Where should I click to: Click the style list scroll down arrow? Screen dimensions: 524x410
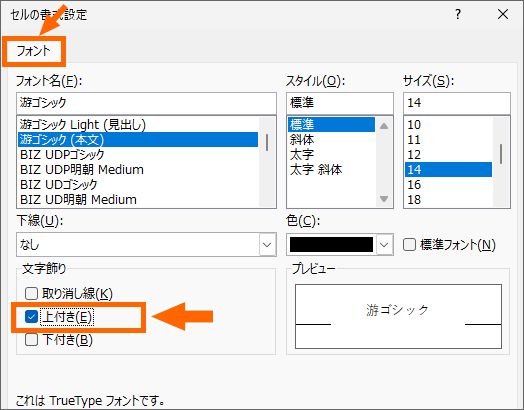(384, 199)
